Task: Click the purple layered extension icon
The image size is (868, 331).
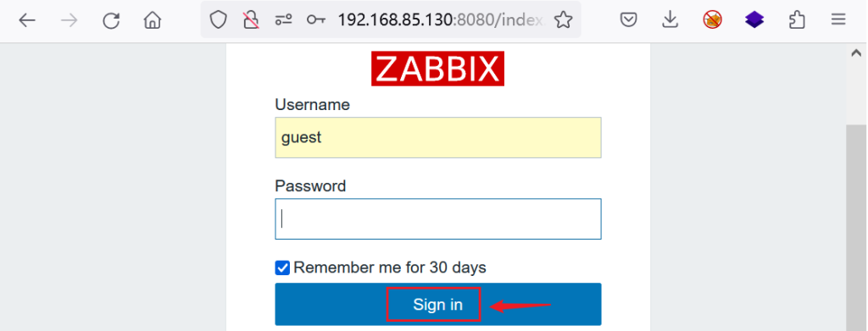Action: tap(754, 21)
